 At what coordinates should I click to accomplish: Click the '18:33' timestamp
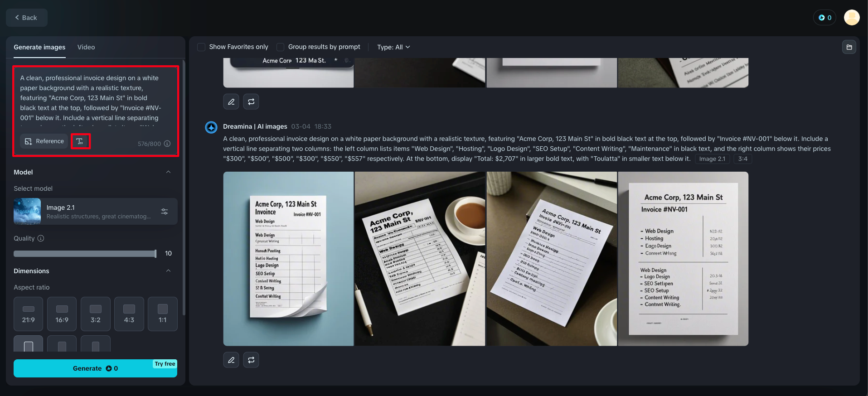323,126
